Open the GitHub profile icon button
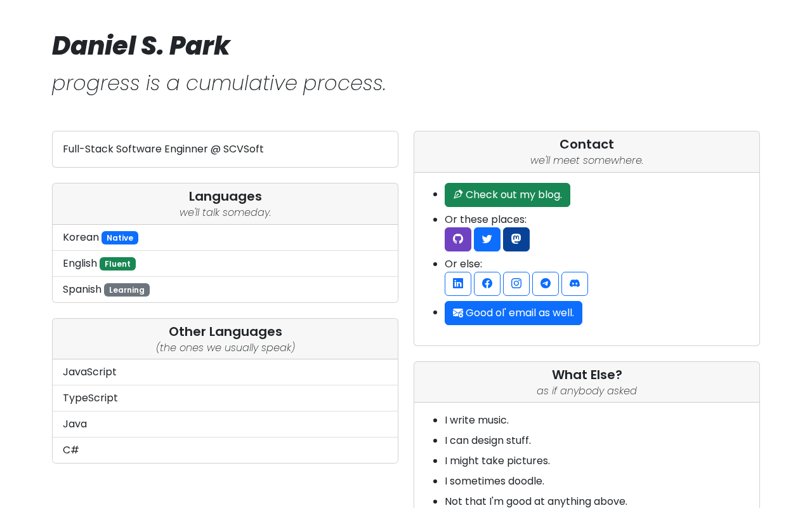The width and height of the screenshot is (812, 508). [x=458, y=239]
